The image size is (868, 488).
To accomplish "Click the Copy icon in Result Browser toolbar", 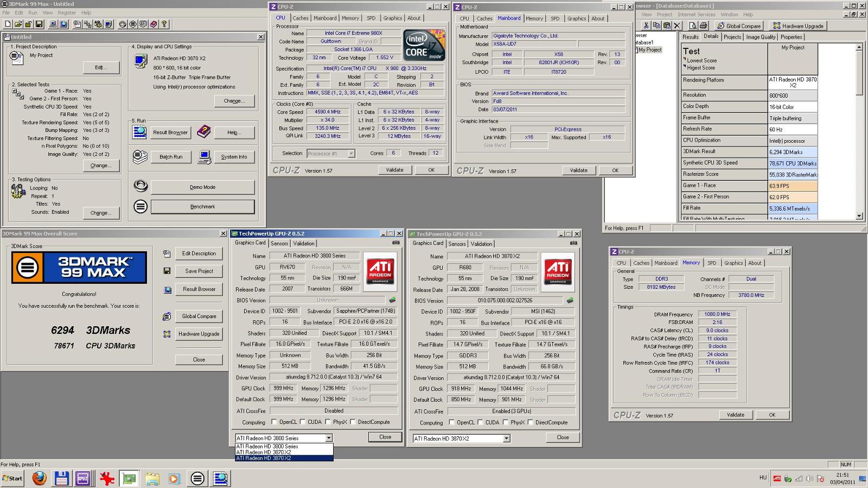I will pyautogui.click(x=656, y=26).
